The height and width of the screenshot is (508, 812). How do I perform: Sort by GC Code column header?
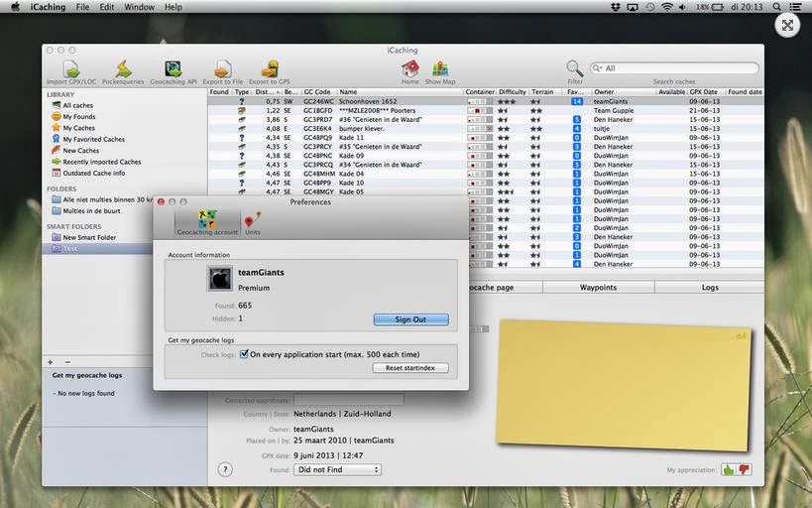coord(318,91)
